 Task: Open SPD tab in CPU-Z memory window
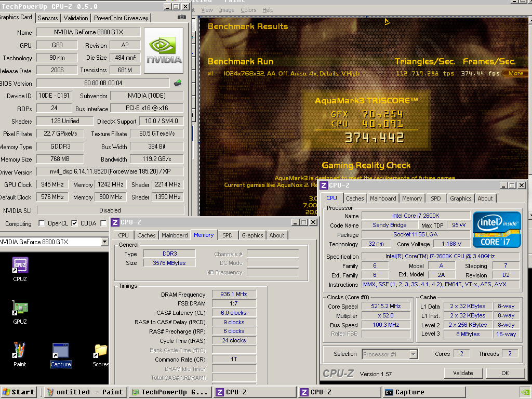tap(228, 235)
